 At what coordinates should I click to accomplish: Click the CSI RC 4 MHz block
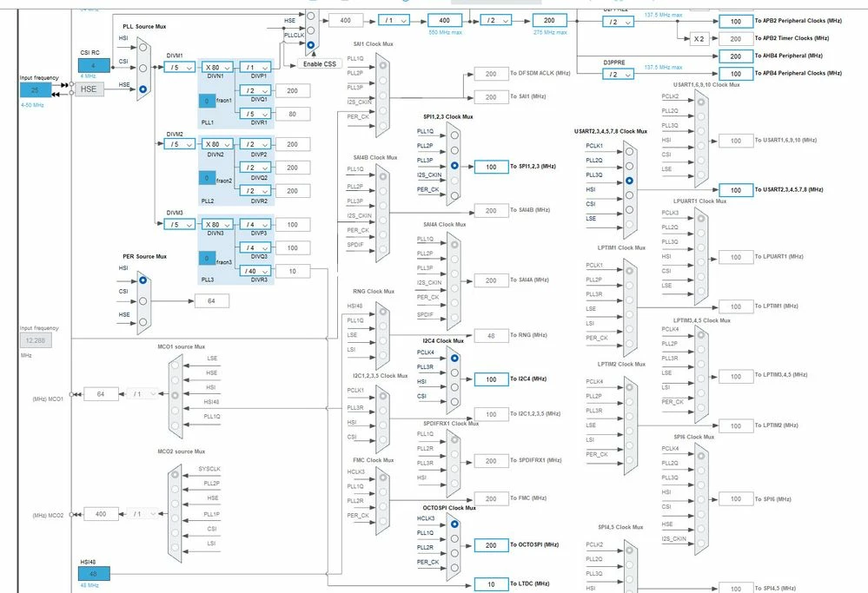click(94, 65)
